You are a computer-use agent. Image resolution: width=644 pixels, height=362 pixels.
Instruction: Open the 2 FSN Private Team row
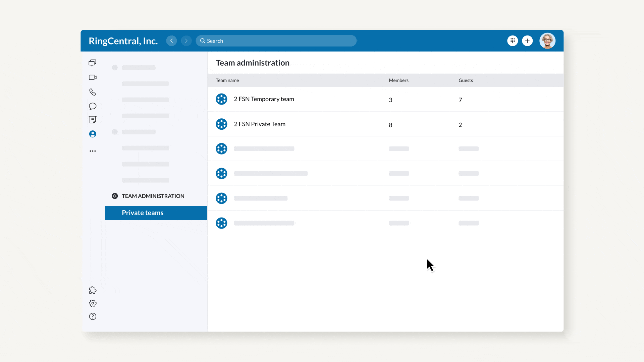[x=260, y=124]
